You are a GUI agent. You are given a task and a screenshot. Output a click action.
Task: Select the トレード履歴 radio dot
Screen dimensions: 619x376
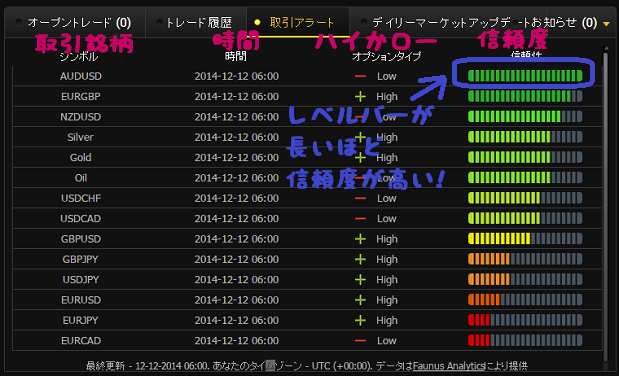click(x=159, y=22)
